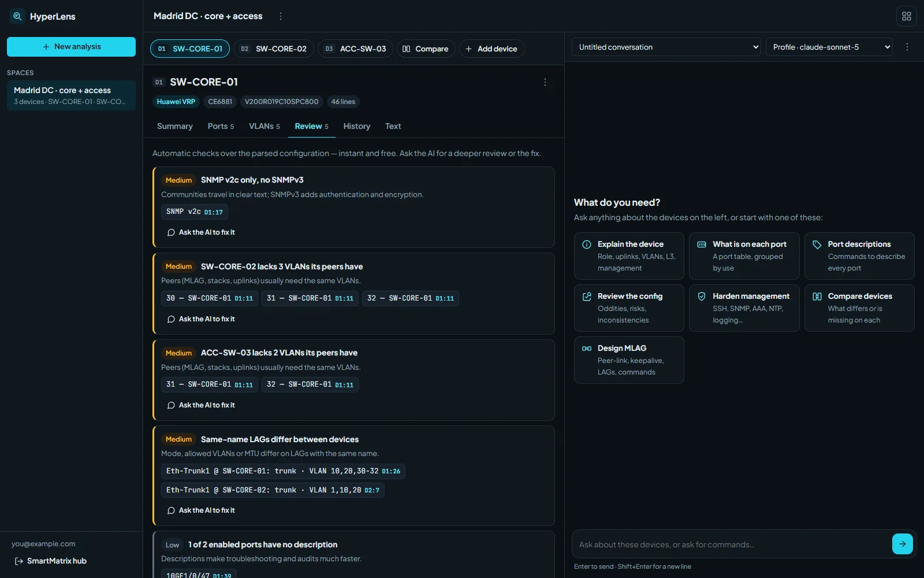Switch to the Ports tab
This screenshot has height=578, width=924.
221,126
